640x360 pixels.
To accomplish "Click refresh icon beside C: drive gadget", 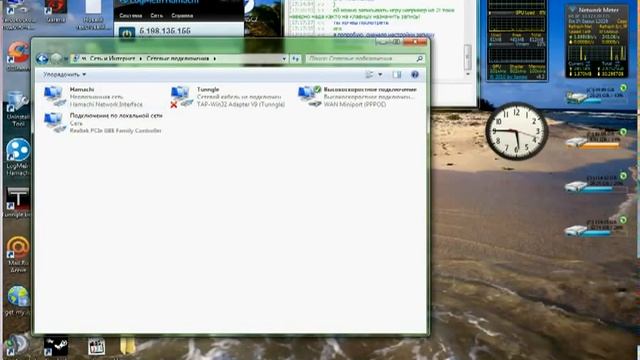I will pyautogui.click(x=623, y=88).
